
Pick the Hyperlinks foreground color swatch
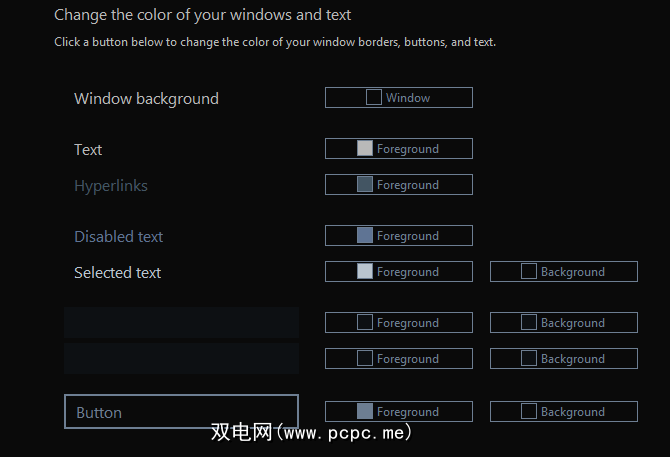coord(398,185)
